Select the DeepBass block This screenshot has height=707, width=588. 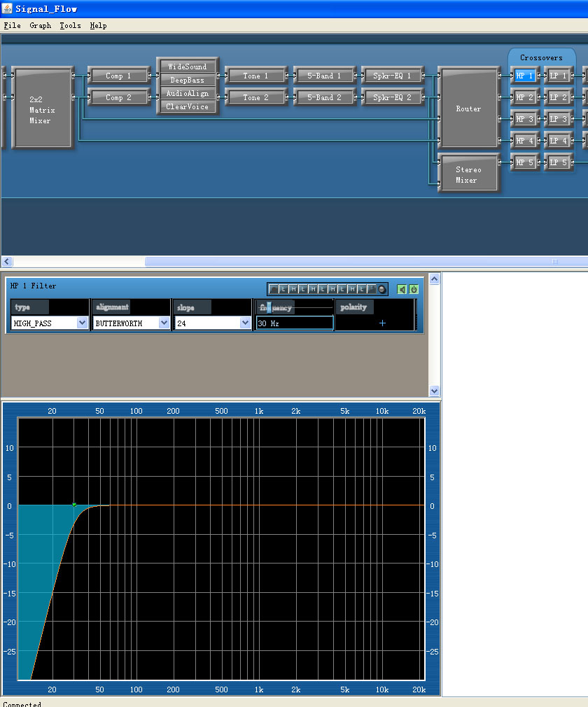tap(187, 80)
